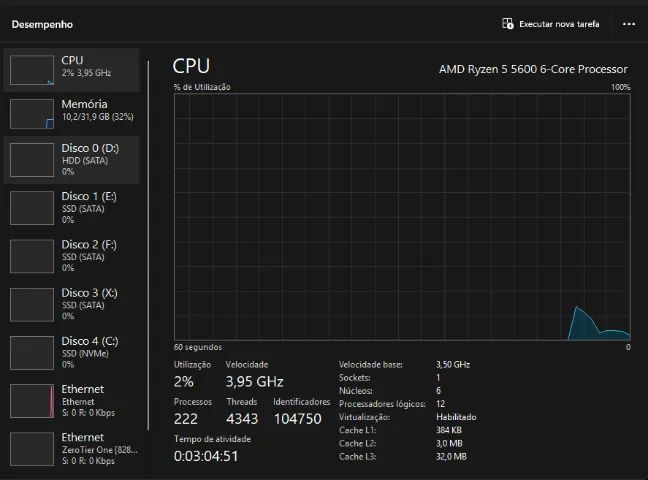Select the ZeroTier One Ethernet entry
Screen dimensions: 648x480
(x=71, y=449)
